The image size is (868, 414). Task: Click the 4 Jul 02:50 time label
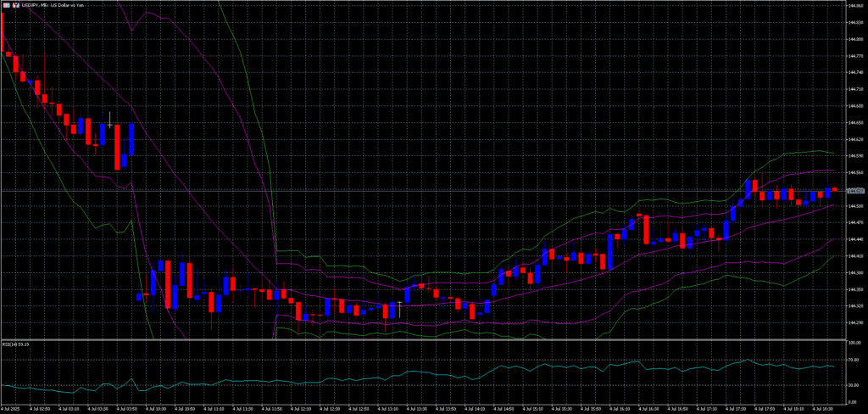click(x=41, y=410)
